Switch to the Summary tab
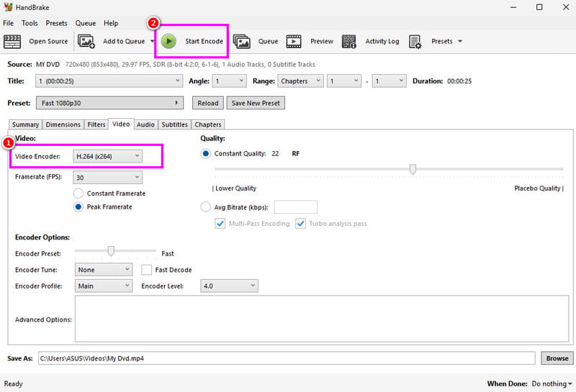Image resolution: width=576 pixels, height=392 pixels. [25, 124]
